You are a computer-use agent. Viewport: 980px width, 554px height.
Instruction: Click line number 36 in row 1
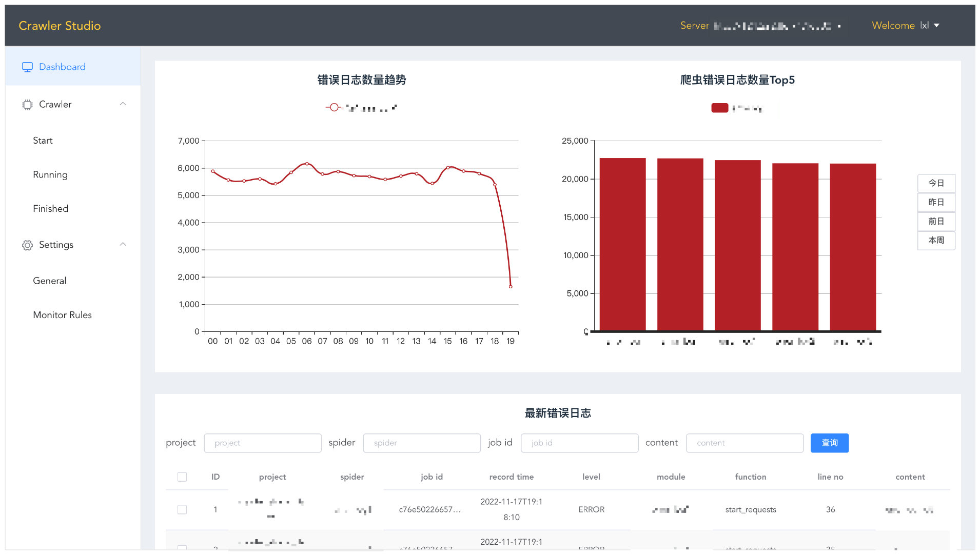(x=830, y=510)
